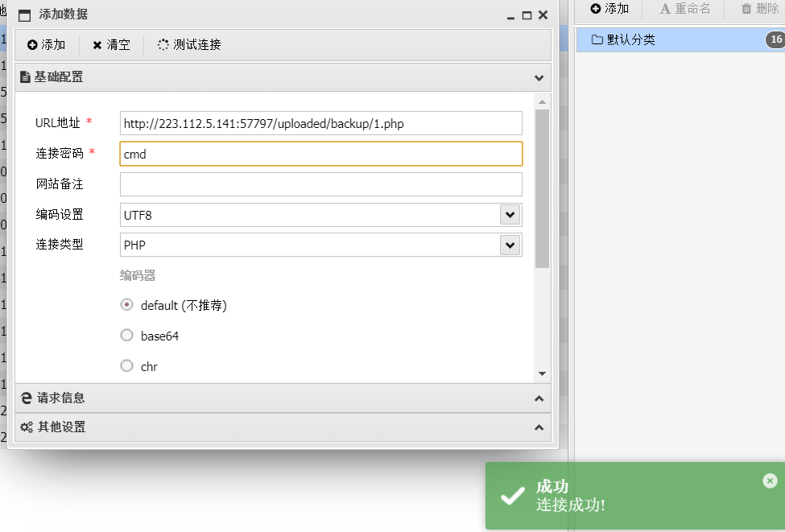Open the 编码设置 UTF8 dropdown
Image resolution: width=785 pixels, height=532 pixels.
pyautogui.click(x=509, y=215)
